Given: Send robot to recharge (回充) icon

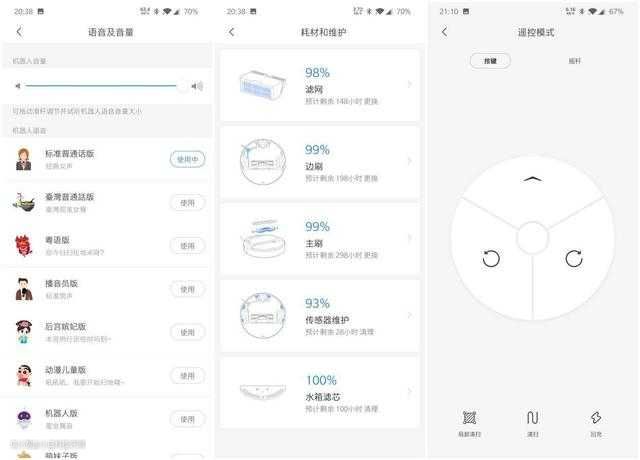Looking at the screenshot, I should pos(596,418).
